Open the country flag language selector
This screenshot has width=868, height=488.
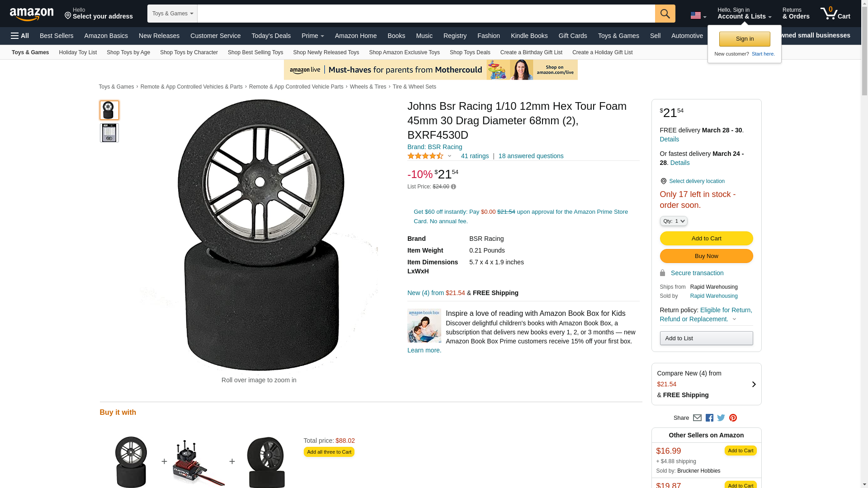click(698, 15)
